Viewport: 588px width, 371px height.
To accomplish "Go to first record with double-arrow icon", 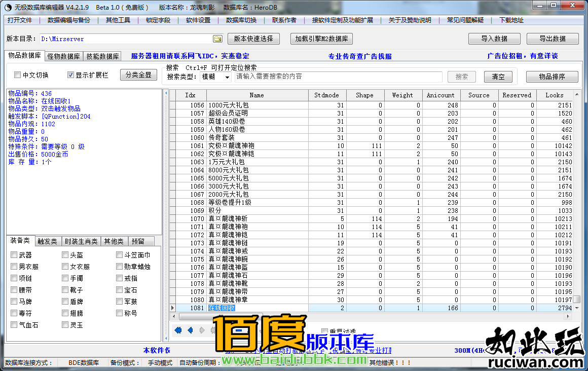I will (178, 330).
